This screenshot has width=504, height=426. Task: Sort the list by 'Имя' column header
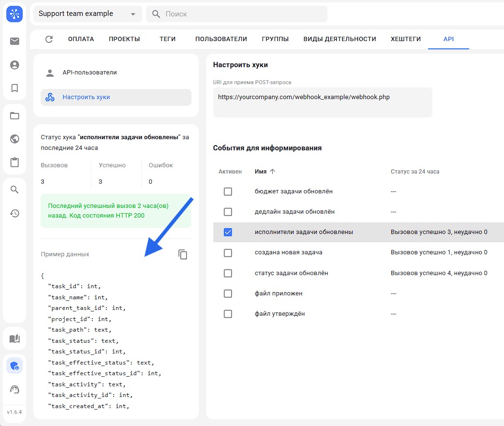pyautogui.click(x=261, y=172)
